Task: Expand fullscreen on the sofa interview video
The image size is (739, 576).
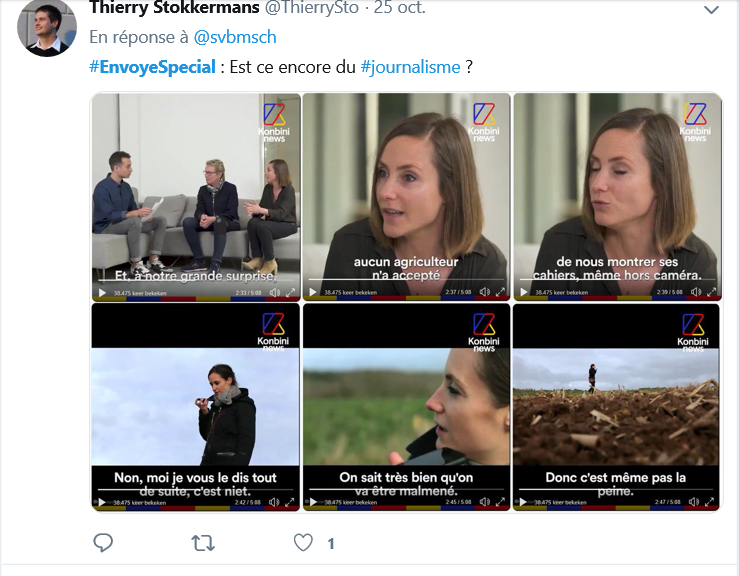Action: click(x=291, y=293)
